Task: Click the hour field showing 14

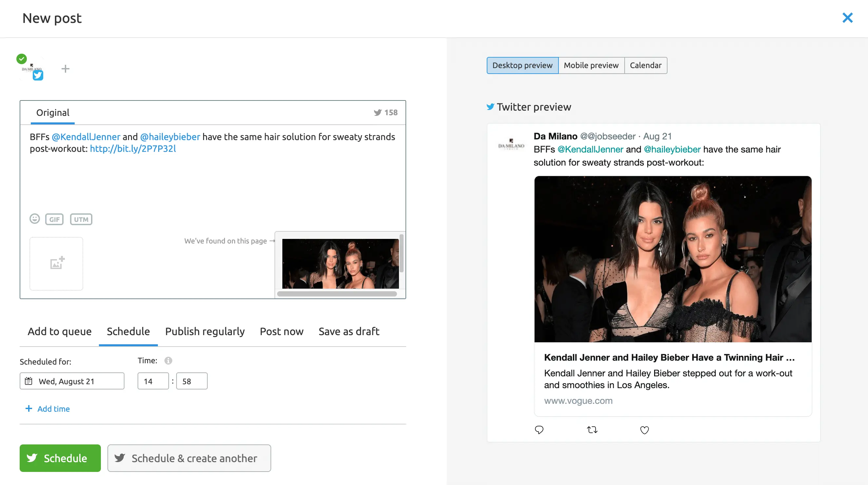Action: pos(153,381)
